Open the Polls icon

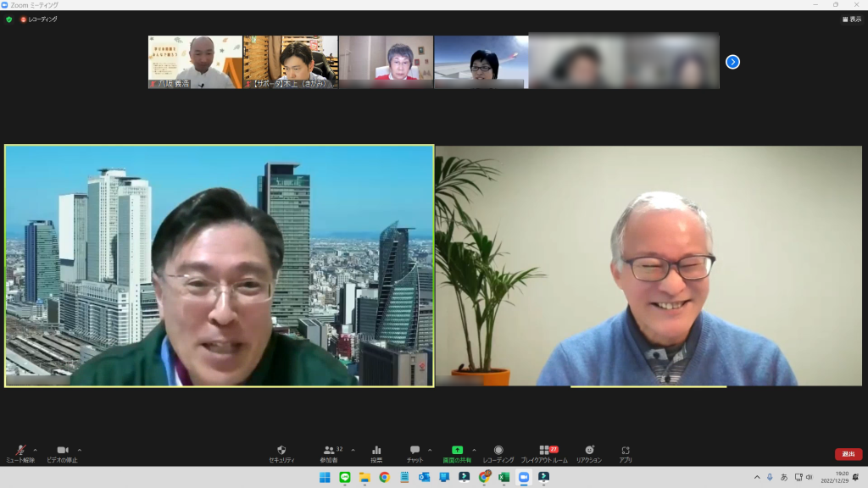[x=376, y=453]
